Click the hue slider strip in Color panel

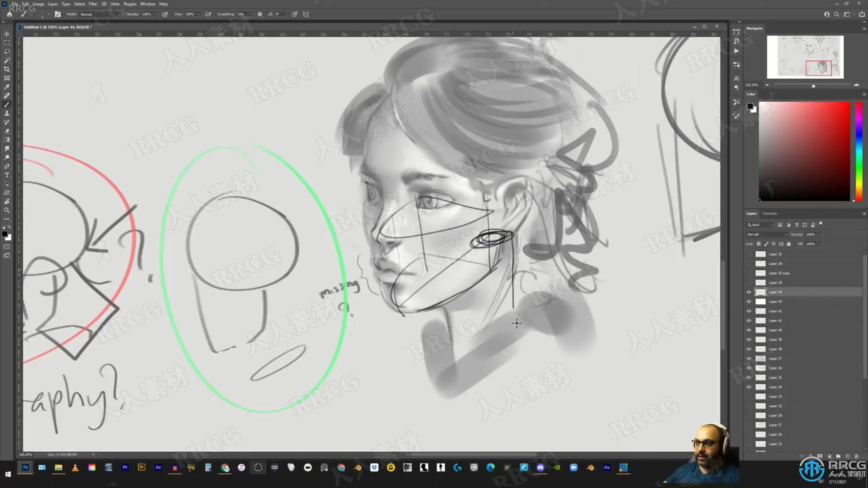[x=859, y=151]
